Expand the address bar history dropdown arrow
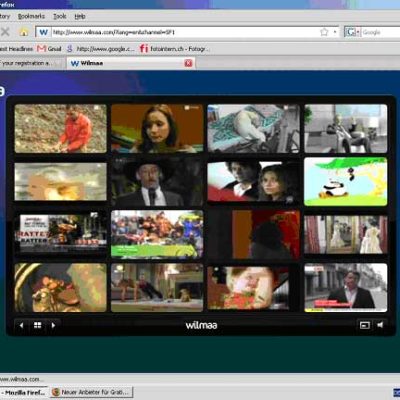This screenshot has width=400, height=400. 335,32
